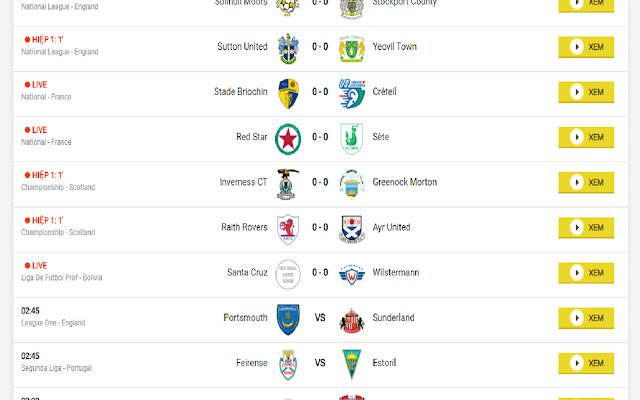Click the Sutton United club crest
This screenshot has width=640, height=400.
pos(288,49)
